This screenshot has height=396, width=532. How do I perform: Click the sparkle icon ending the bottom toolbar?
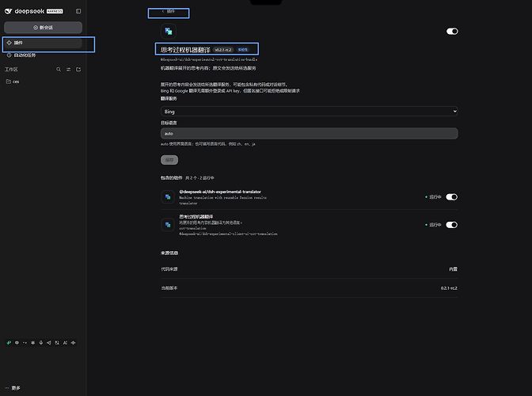tap(74, 343)
